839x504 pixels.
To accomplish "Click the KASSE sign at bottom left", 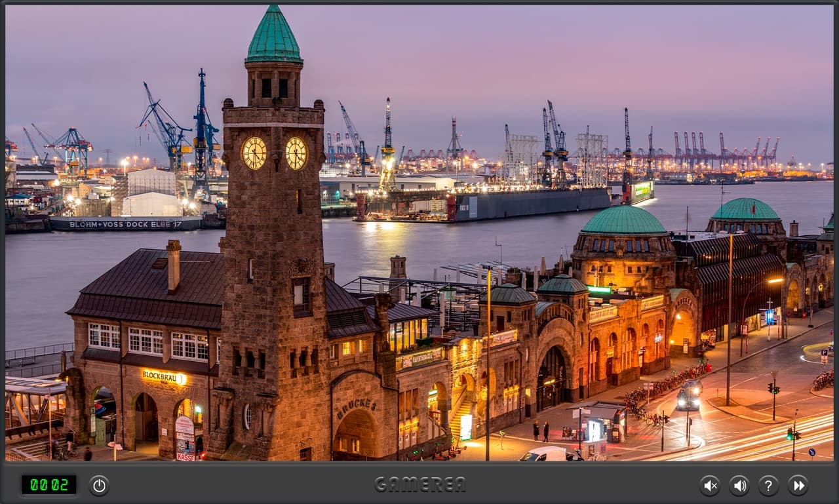I will pyautogui.click(x=185, y=456).
